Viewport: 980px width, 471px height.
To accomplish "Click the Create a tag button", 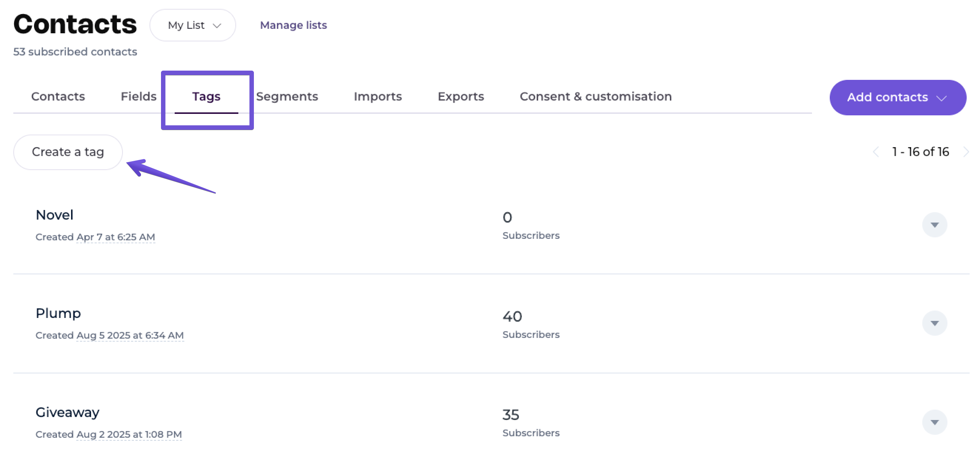I will (x=68, y=152).
